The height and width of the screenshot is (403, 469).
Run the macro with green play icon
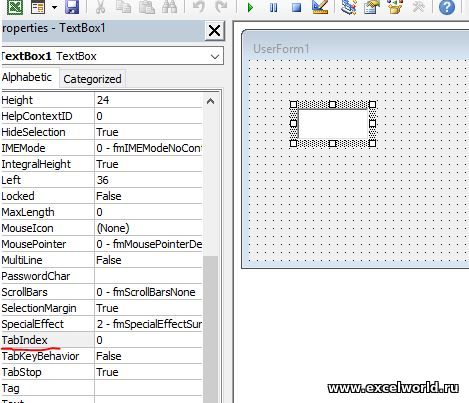pos(250,7)
